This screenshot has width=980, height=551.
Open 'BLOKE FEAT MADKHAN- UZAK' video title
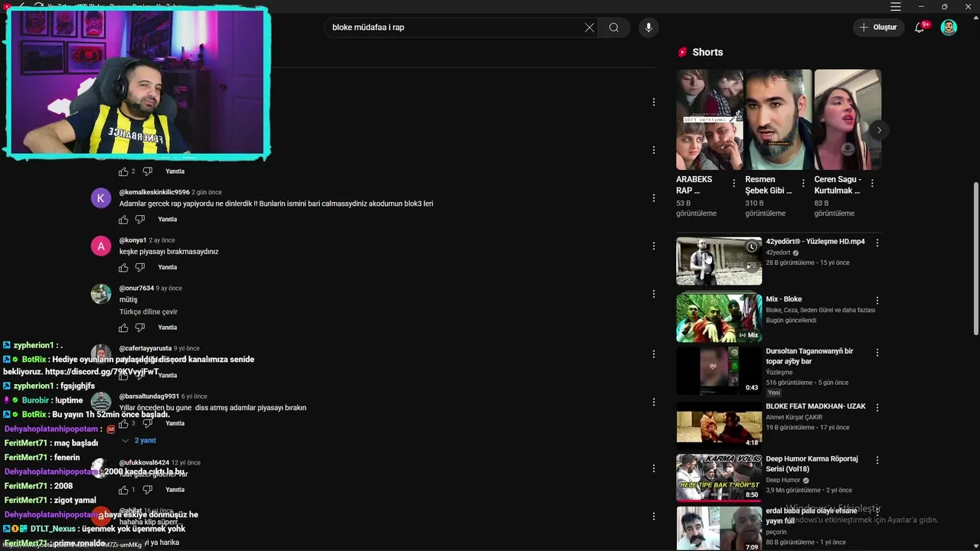[815, 406]
